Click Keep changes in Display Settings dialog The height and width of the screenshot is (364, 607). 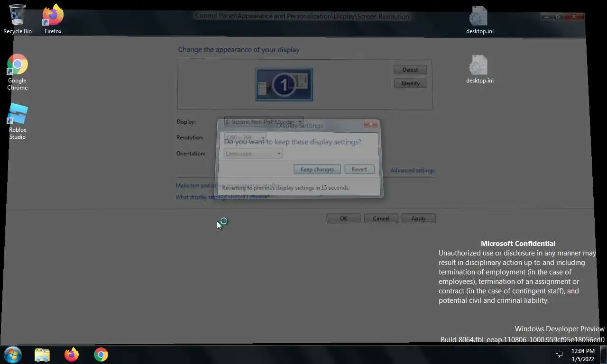[x=317, y=169]
